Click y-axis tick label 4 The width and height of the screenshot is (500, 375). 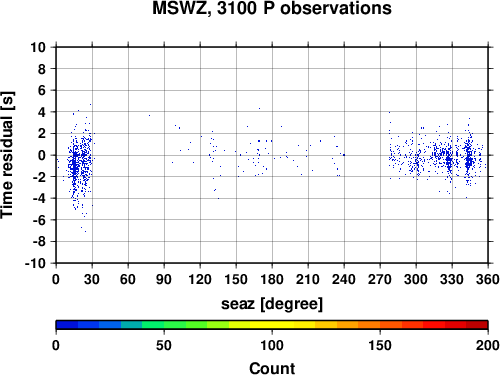click(42, 112)
